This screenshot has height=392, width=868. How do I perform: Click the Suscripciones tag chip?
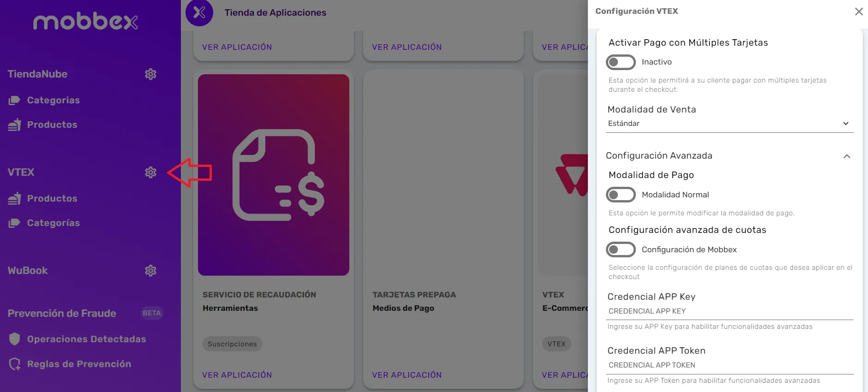[232, 344]
